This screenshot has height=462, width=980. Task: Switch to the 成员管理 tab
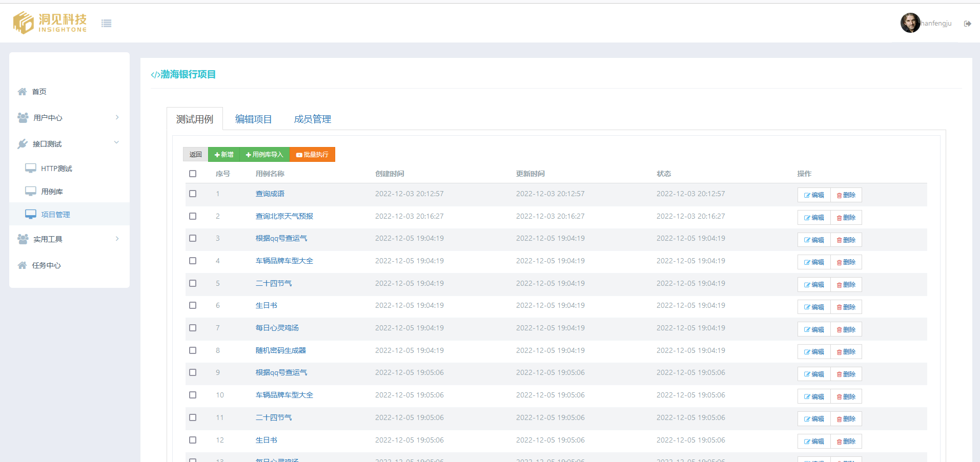tap(312, 119)
